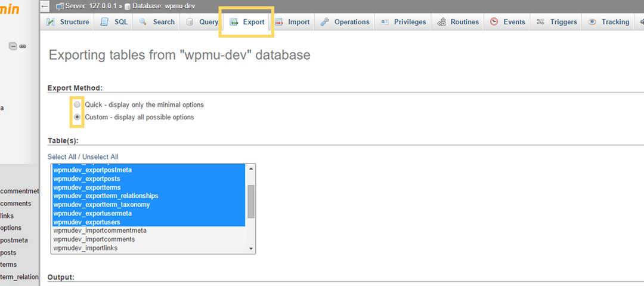Open the Routines tab

458,22
